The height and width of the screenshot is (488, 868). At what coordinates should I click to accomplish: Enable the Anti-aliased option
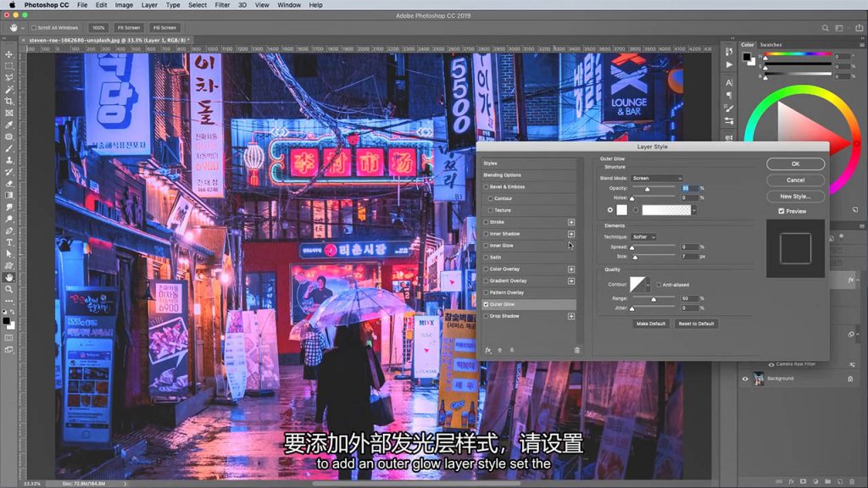(658, 285)
